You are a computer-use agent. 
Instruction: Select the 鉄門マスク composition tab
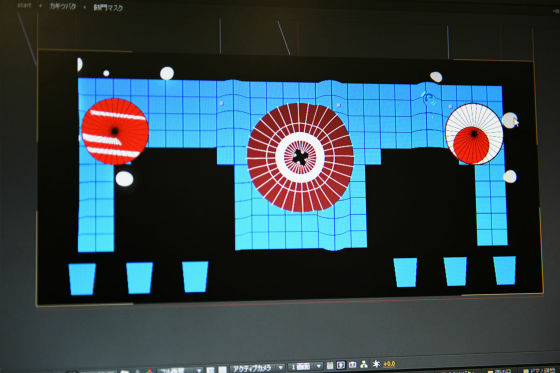108,8
